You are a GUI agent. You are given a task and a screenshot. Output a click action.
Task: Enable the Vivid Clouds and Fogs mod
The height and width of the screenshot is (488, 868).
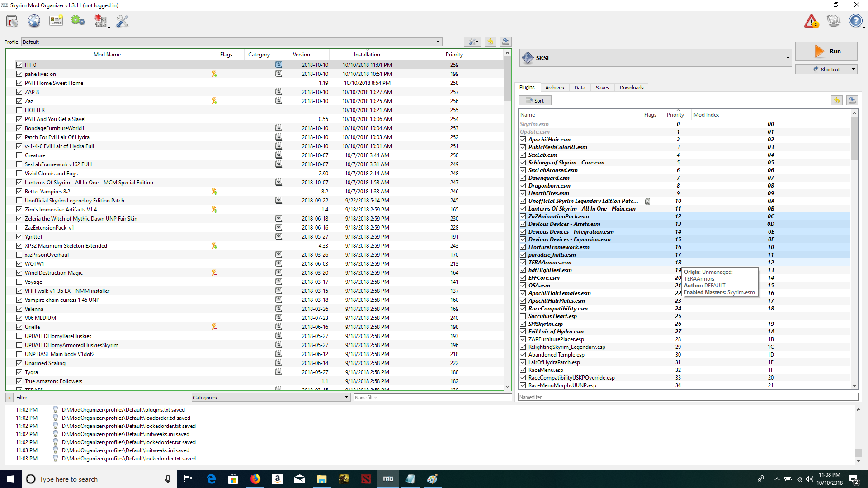[x=19, y=173]
